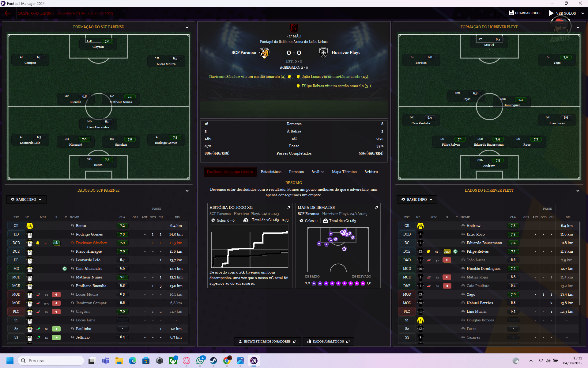Switch to the Estatísticas tab
588x368 pixels.
271,172
